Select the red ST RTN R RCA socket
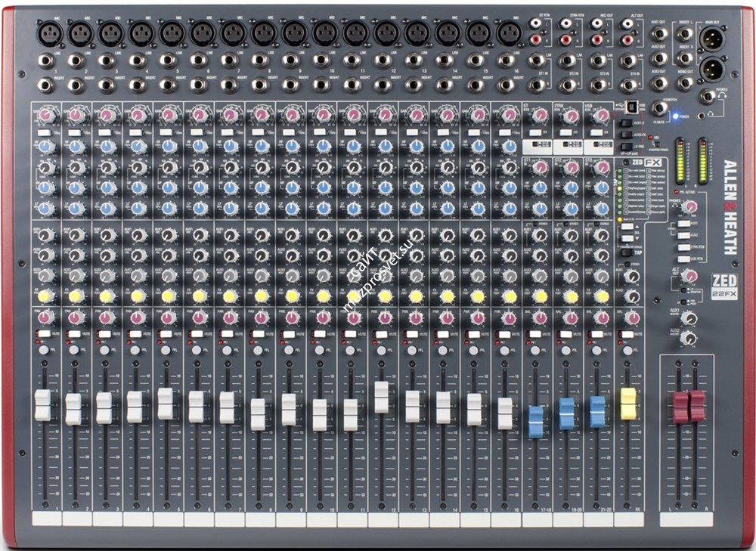Viewport: 756px width, 551px height. (534, 40)
